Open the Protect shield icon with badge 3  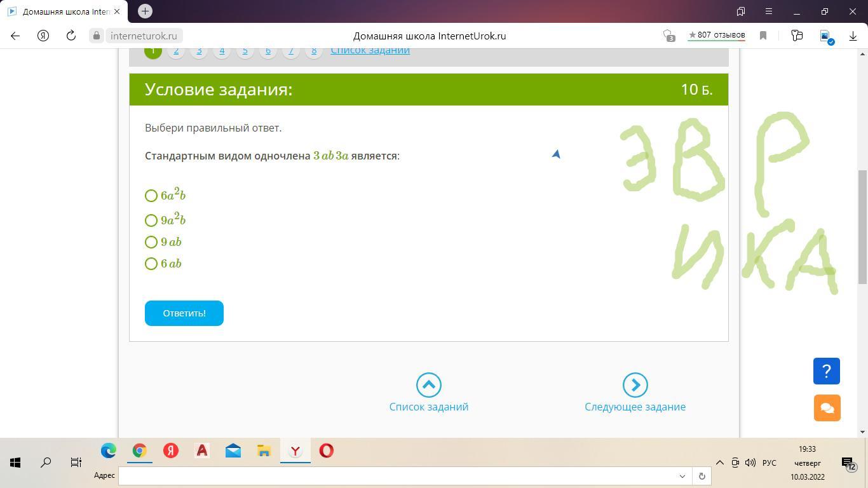coord(668,36)
